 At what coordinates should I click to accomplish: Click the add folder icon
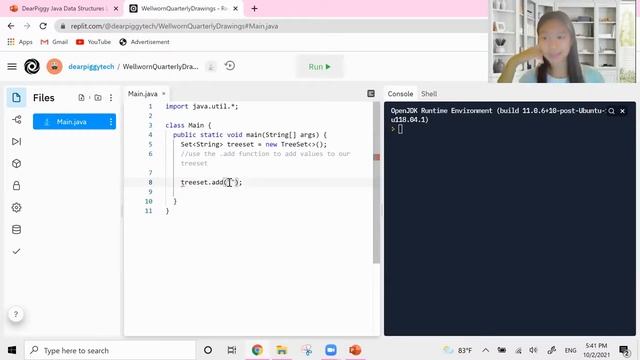pos(98,98)
